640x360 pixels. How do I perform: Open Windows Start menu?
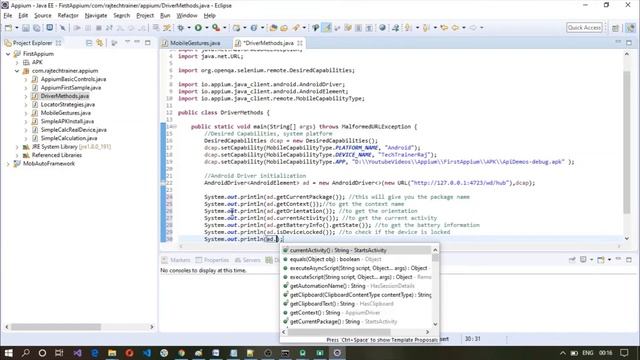coord(9,353)
